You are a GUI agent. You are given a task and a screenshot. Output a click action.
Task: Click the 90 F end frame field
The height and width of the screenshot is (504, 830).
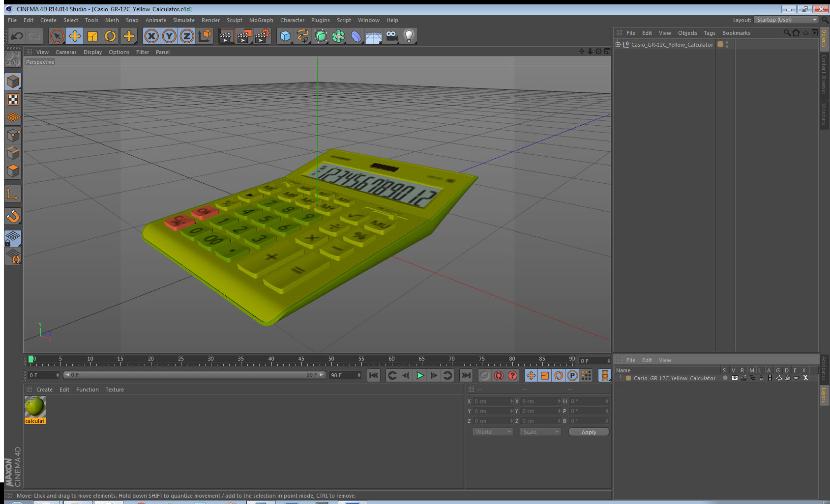click(345, 375)
